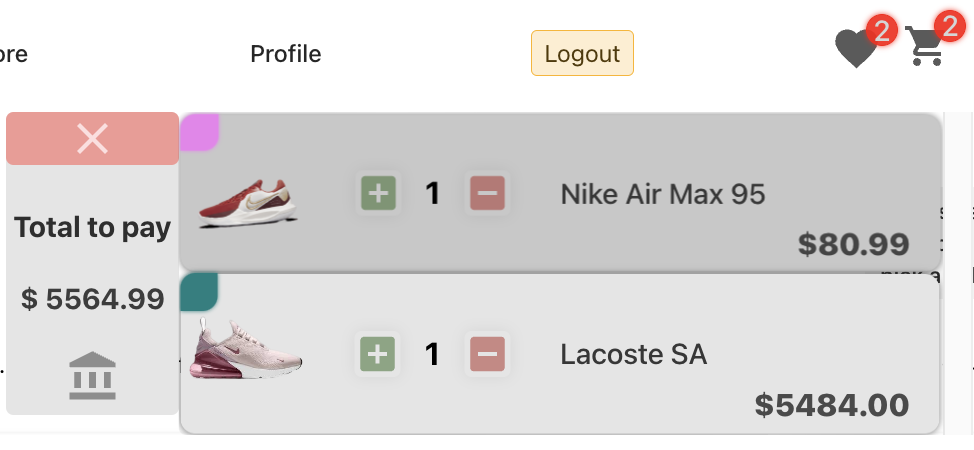This screenshot has width=974, height=450.
Task: Click the wishlist badge showing 2
Action: point(881,29)
